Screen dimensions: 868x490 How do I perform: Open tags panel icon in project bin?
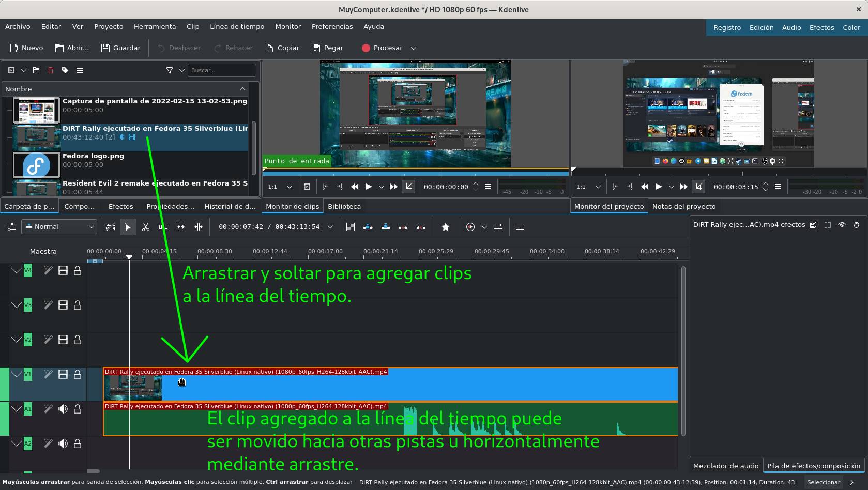[65, 70]
